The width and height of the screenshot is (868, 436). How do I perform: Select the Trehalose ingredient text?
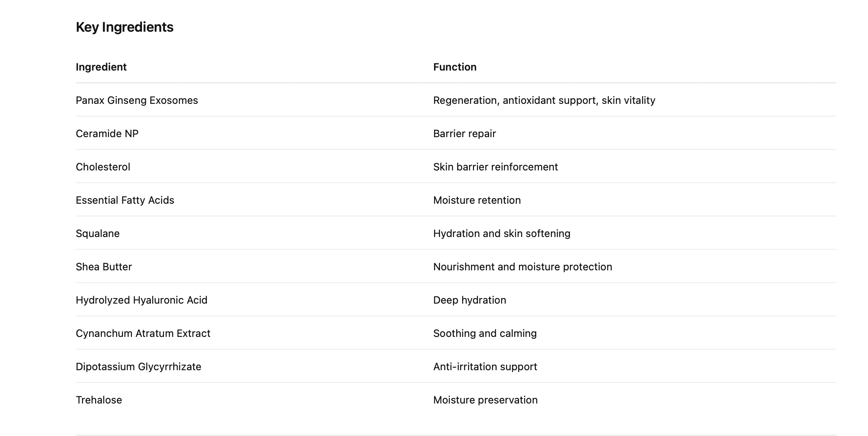99,400
